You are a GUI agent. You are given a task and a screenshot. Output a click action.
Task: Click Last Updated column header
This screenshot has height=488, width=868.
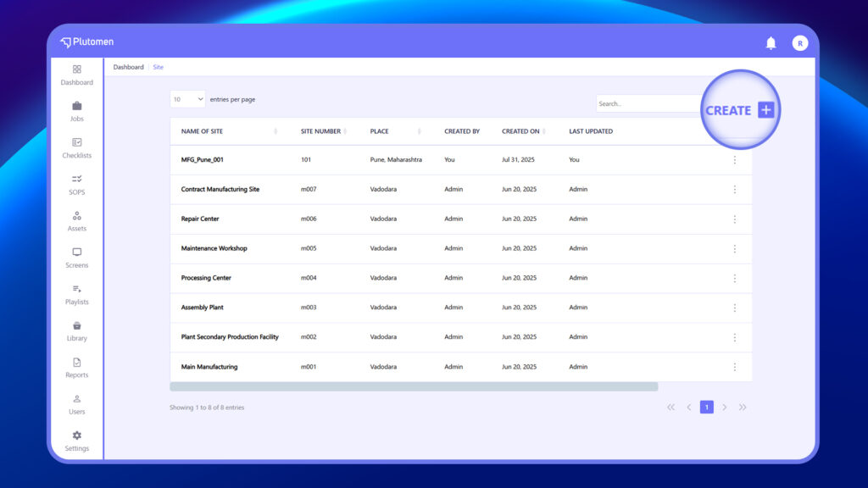[x=591, y=131]
